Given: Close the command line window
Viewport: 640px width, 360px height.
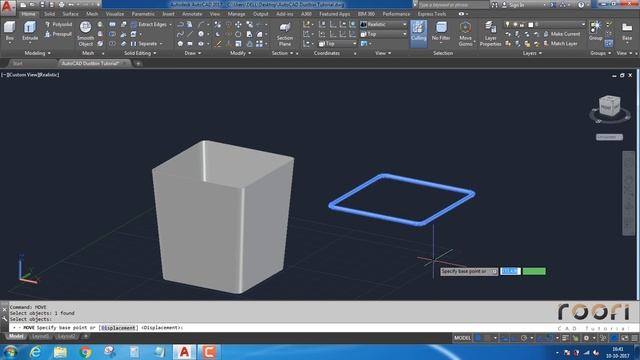Looking at the screenshot, I should (x=4, y=310).
